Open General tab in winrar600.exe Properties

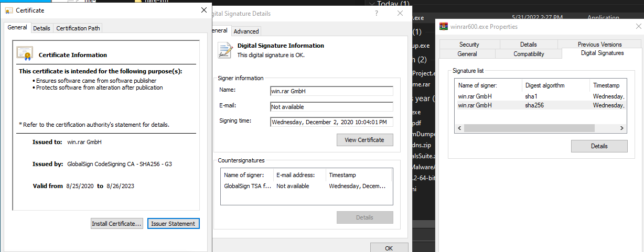coord(467,54)
